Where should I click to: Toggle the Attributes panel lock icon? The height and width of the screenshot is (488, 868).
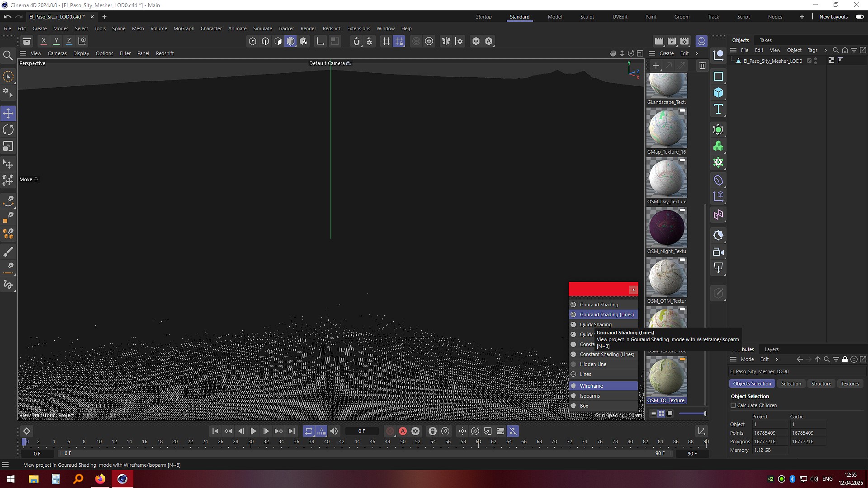[844, 359]
